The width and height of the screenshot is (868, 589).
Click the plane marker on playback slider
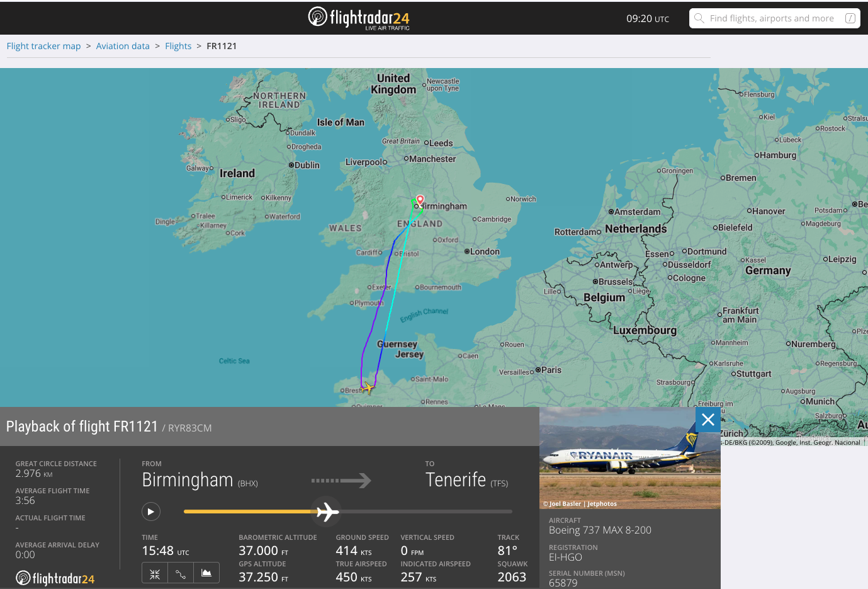327,512
